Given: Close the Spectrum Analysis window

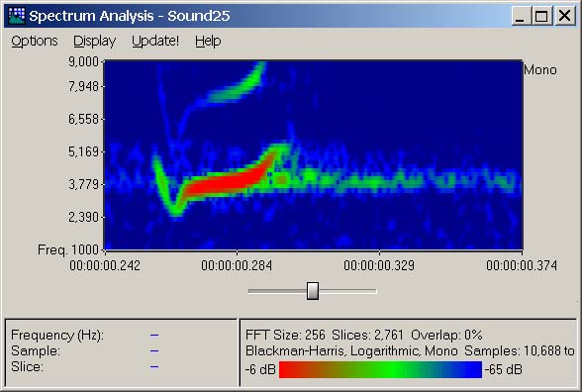Looking at the screenshot, I should tap(564, 16).
